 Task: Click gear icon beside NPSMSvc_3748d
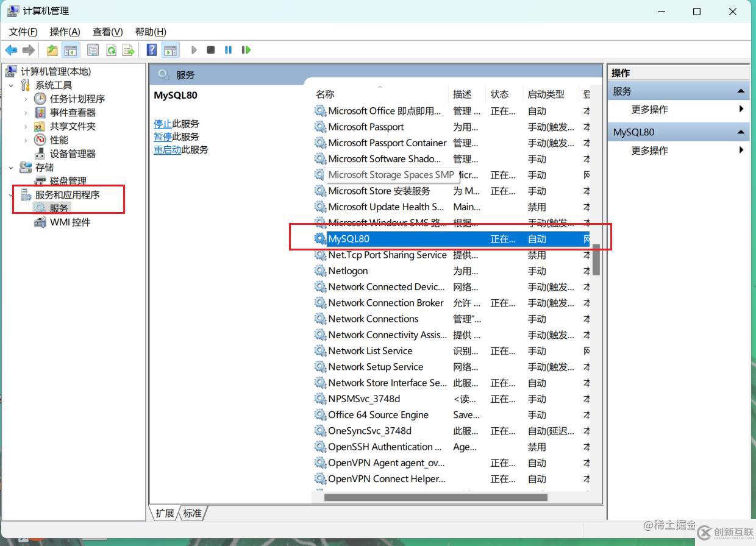click(x=320, y=399)
